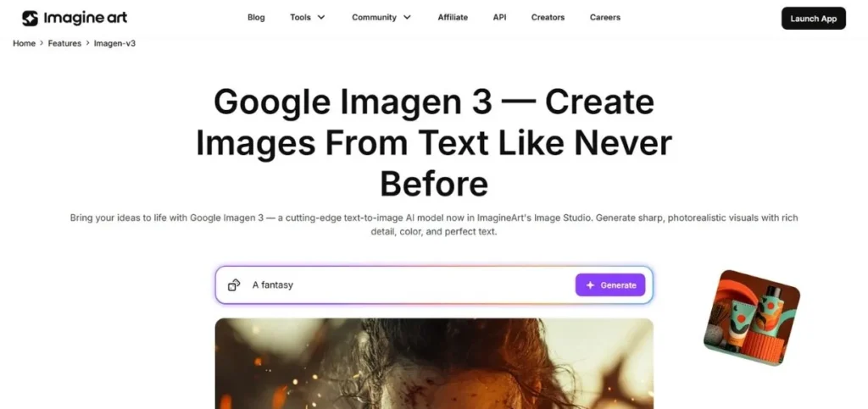868x409 pixels.
Task: Open the API page
Action: [x=499, y=18]
